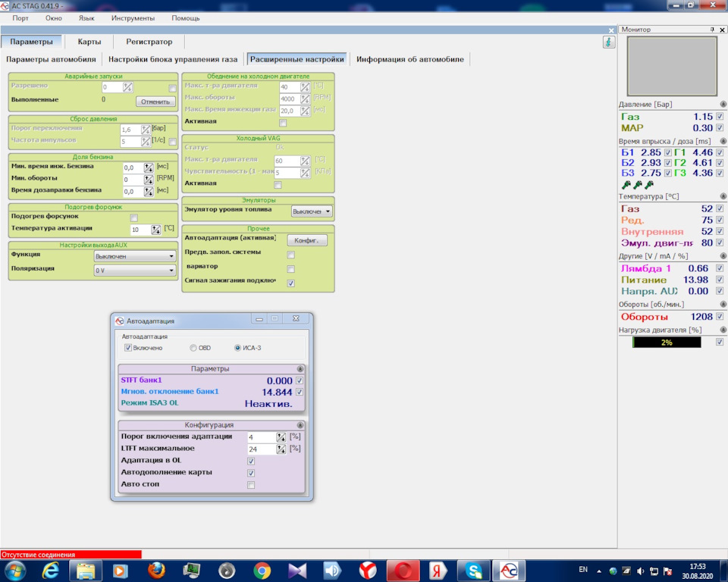Toggle Адаптация в OL checkbox
728x582 pixels.
coord(251,461)
